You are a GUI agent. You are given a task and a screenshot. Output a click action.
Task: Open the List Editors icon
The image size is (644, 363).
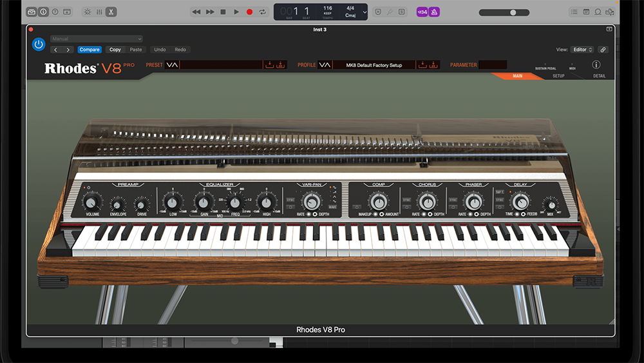(x=574, y=12)
